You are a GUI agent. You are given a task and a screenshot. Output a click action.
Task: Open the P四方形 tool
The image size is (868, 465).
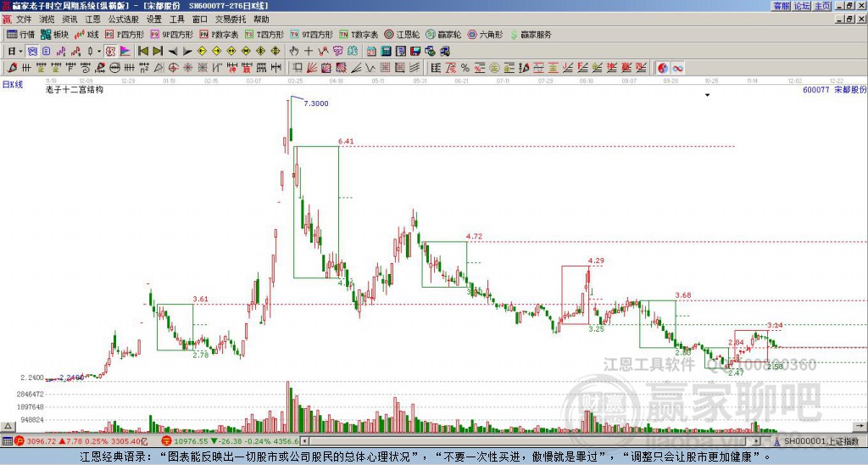tap(125, 34)
